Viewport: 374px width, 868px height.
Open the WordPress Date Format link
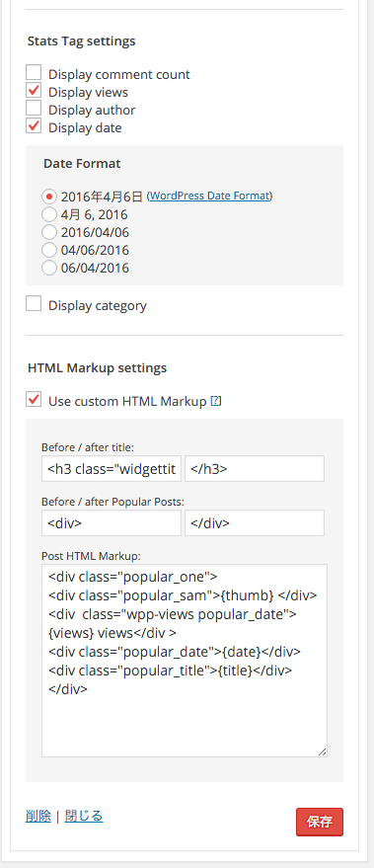coord(209,196)
